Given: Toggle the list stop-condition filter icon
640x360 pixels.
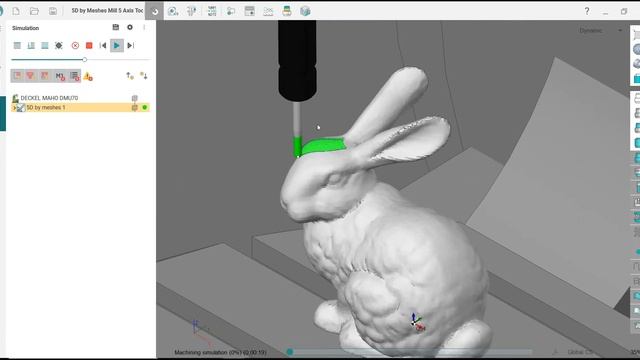Looking at the screenshot, I should 75,76.
